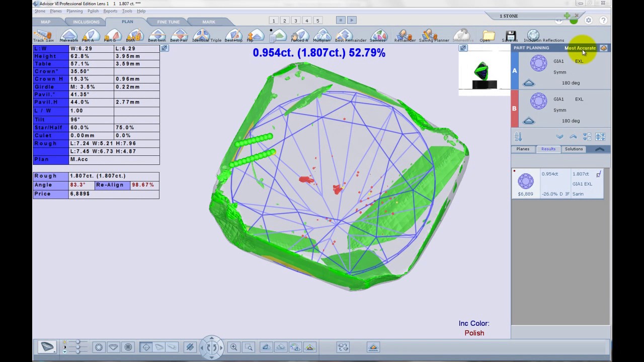Screen dimensions: 644x362
Task: Click the bottom pavilion view icon
Action: (x=128, y=347)
